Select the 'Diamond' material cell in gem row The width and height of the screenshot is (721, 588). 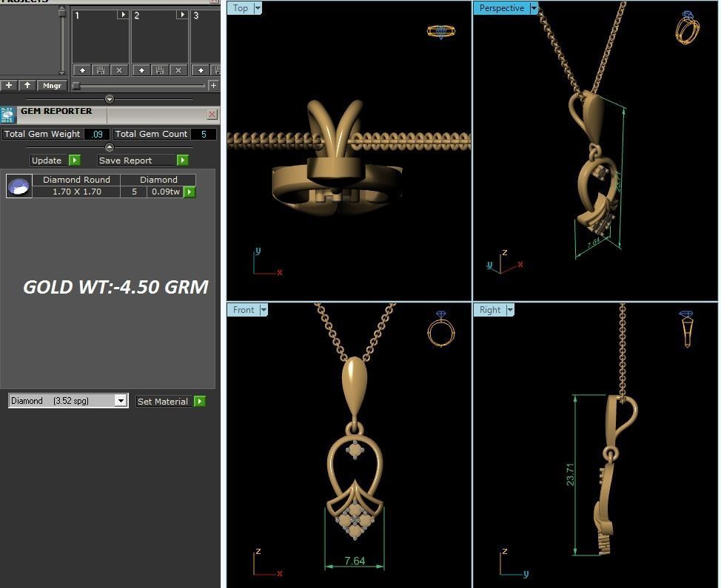coord(158,180)
